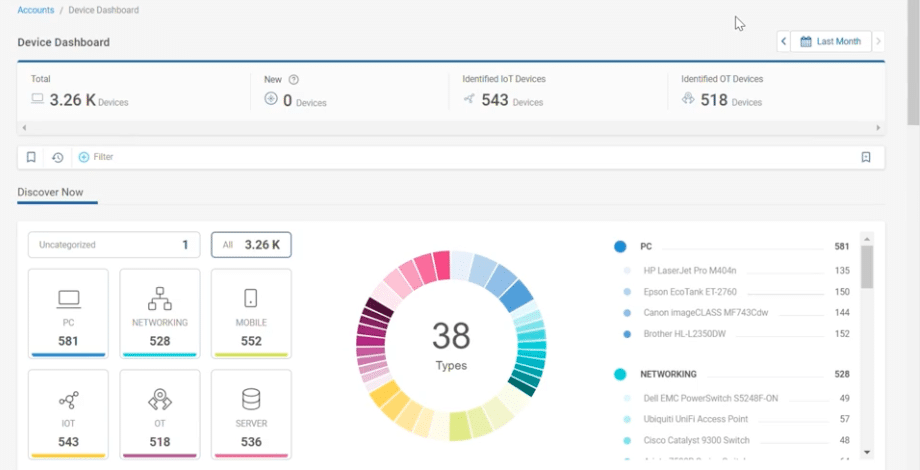Open the filter history clock icon
This screenshot has width=920, height=470.
coord(58,157)
